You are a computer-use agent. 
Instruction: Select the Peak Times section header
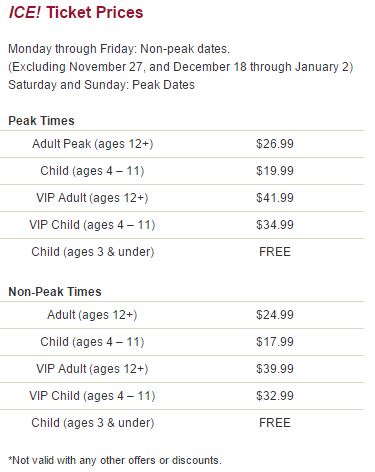(41, 121)
